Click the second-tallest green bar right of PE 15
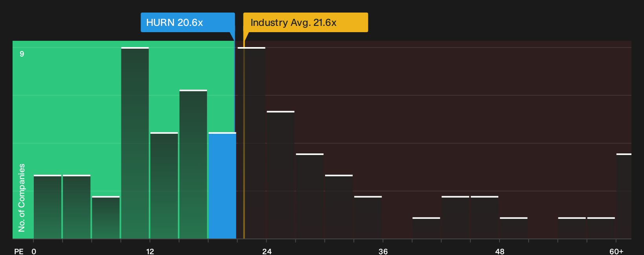 (x=193, y=164)
